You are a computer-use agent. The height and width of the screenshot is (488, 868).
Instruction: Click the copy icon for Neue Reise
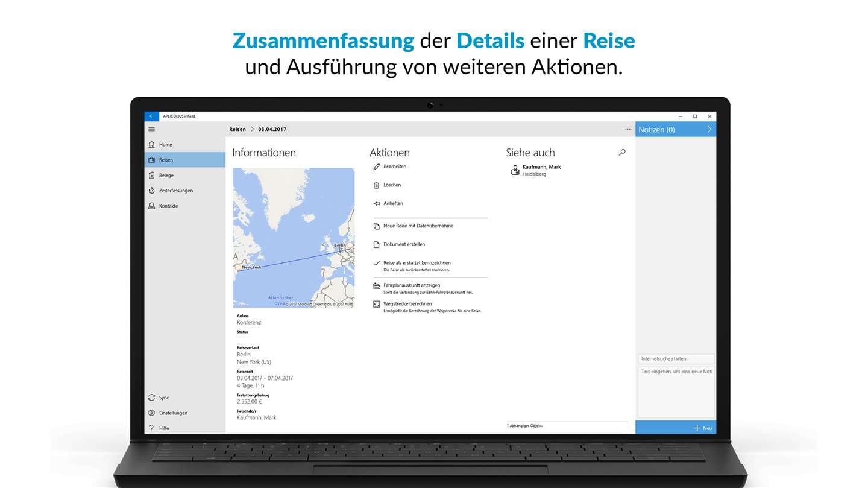coord(377,226)
